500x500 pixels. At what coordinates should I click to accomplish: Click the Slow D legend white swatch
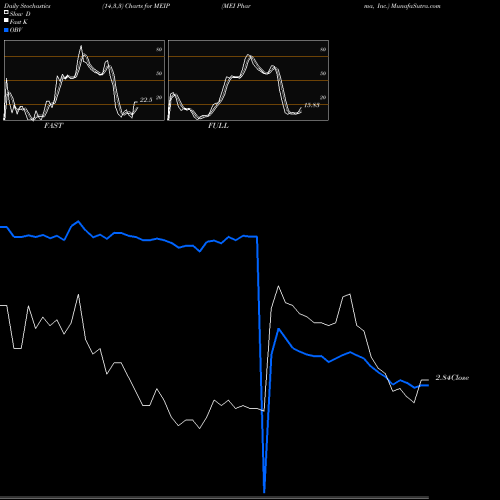click(x=6, y=12)
